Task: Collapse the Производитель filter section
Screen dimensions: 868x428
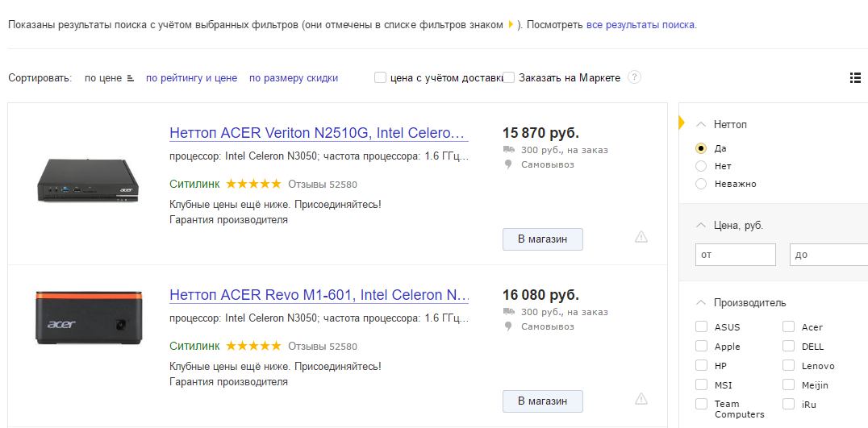Action: 700,303
